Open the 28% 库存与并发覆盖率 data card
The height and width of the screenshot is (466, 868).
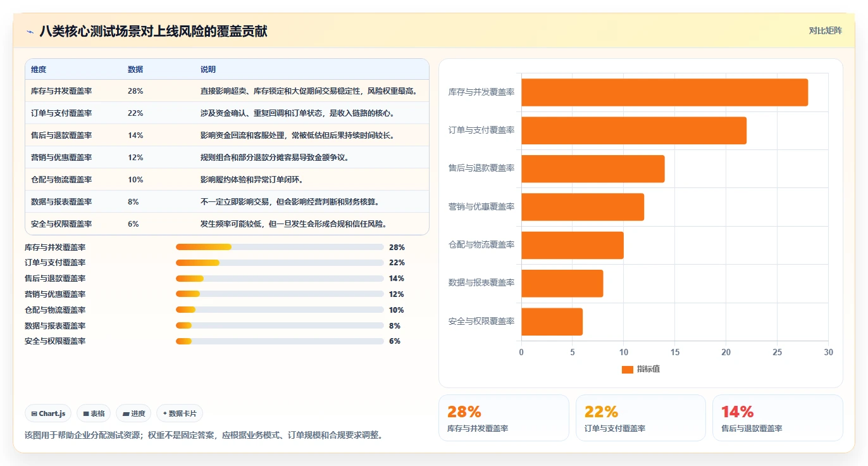(x=504, y=418)
